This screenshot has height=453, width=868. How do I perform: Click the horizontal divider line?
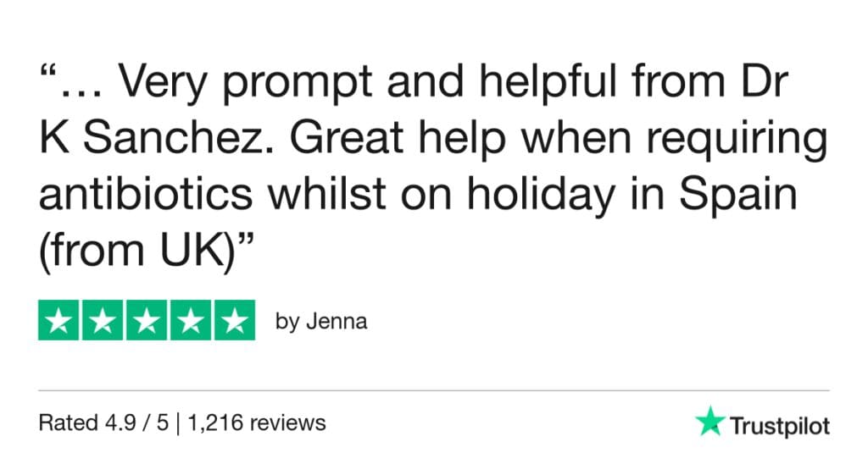pos(434,390)
